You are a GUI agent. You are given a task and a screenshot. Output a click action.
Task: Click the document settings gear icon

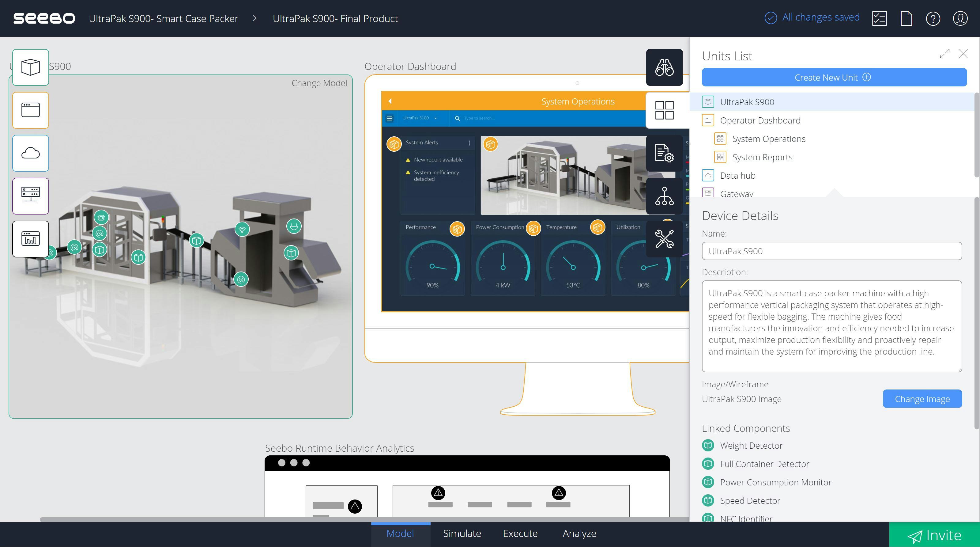point(664,153)
